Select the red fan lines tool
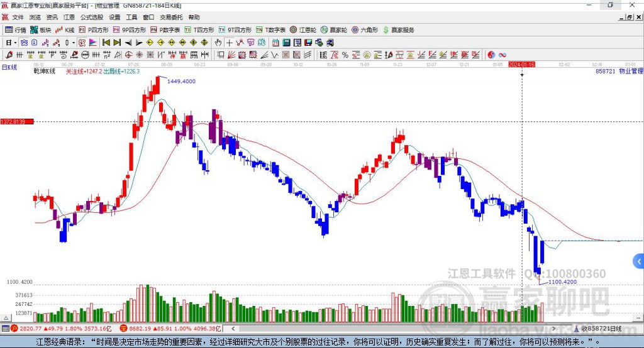Image resolution: width=644 pixels, height=348 pixels. point(231,55)
